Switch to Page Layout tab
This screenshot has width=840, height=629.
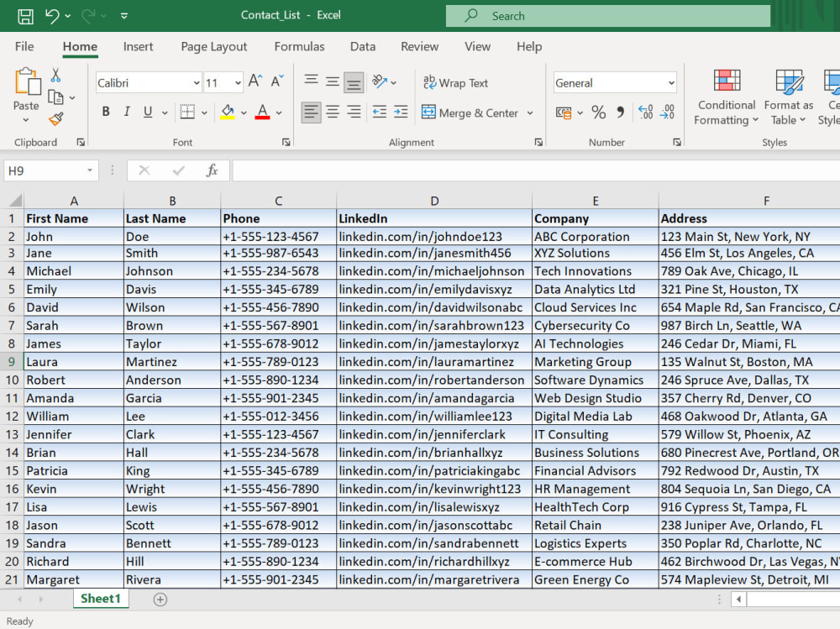point(213,47)
